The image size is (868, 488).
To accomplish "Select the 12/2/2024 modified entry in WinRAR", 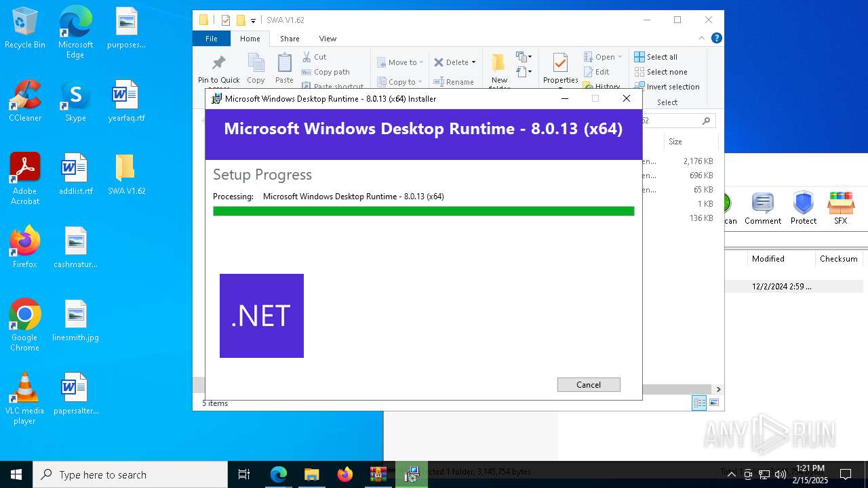I will [782, 287].
